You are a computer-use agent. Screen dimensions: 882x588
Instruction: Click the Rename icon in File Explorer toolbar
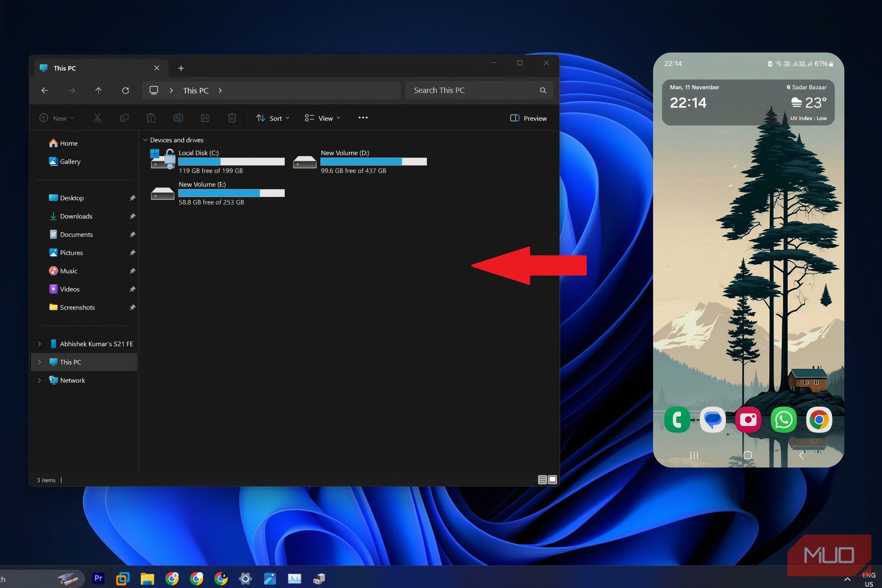click(178, 118)
